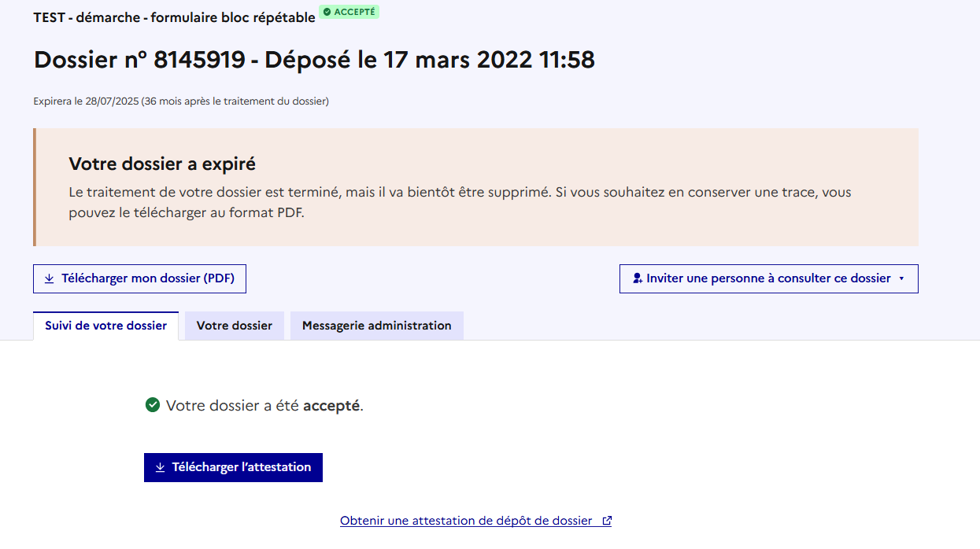
Task: Click the green checkmark icon beside the accepted message
Action: click(153, 405)
